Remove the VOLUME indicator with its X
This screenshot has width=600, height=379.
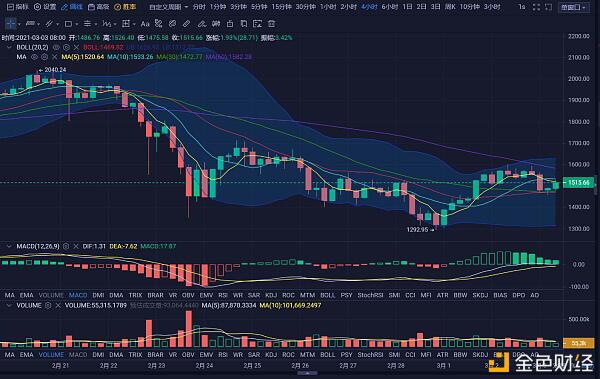(58, 305)
